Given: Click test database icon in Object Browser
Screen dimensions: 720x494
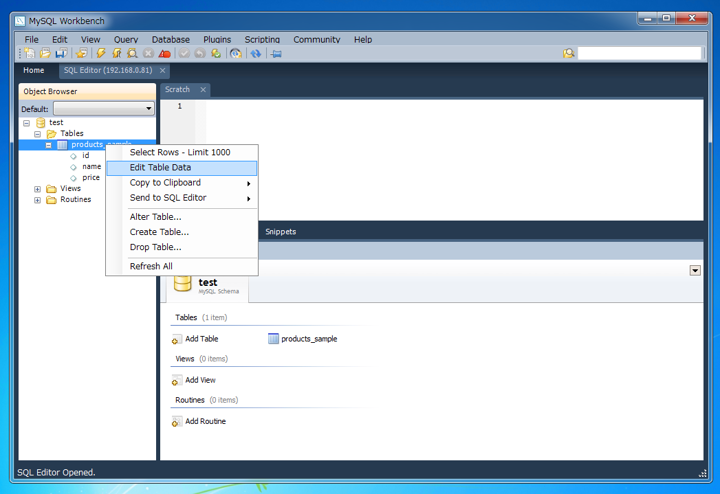Looking at the screenshot, I should click(41, 123).
